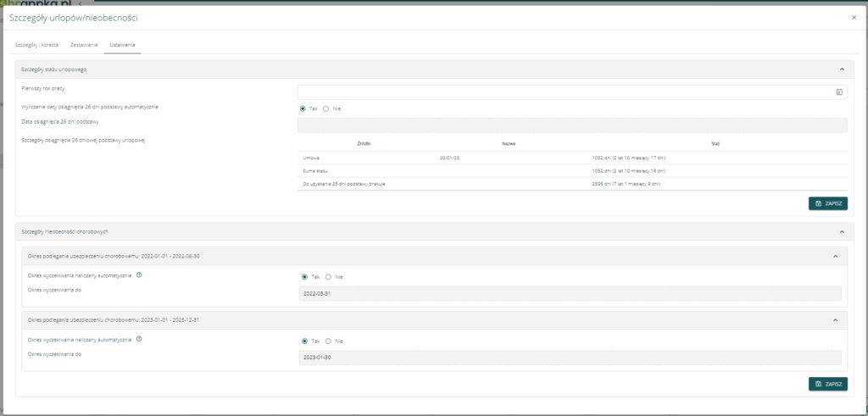Choose Nie for 2022 waiting period auto-calculation
This screenshot has height=416, width=868.
point(328,276)
